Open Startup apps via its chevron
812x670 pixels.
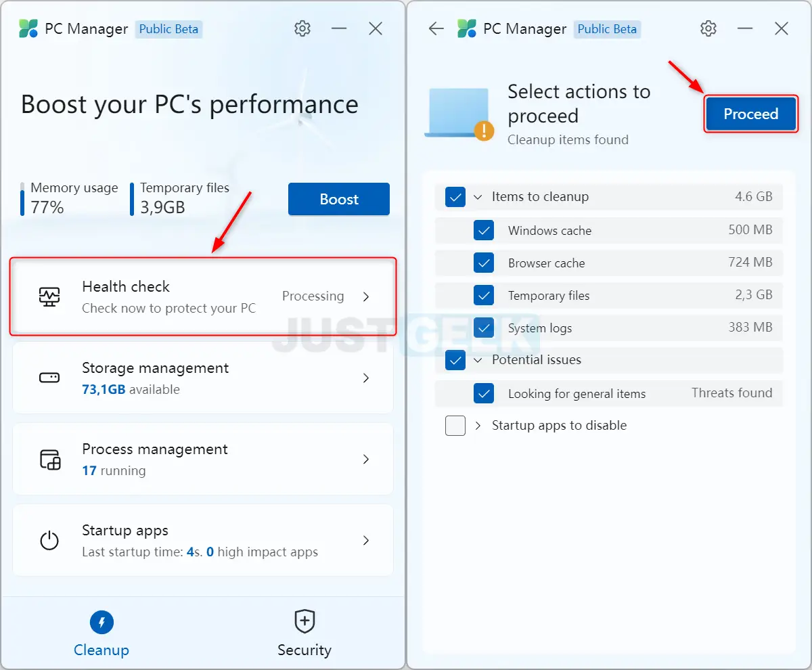point(366,540)
